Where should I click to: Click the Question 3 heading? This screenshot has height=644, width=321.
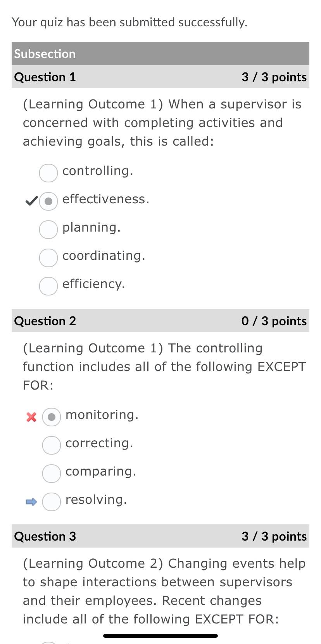(x=45, y=536)
